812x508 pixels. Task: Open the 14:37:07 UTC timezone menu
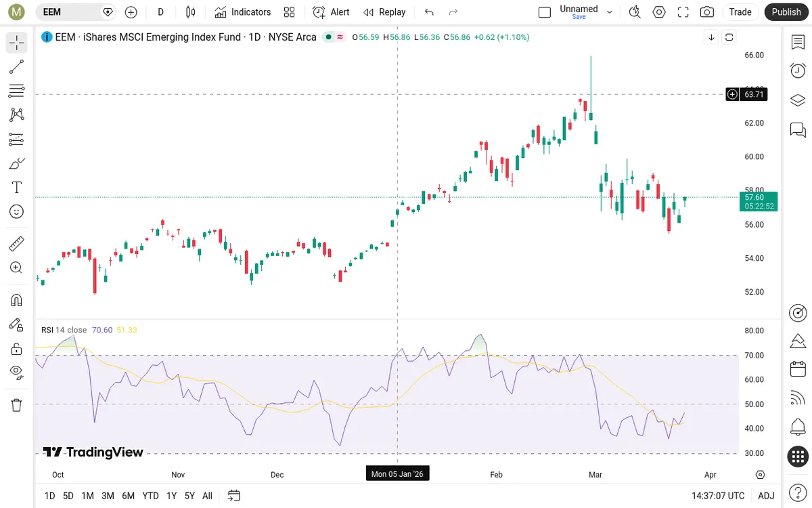[x=718, y=496]
